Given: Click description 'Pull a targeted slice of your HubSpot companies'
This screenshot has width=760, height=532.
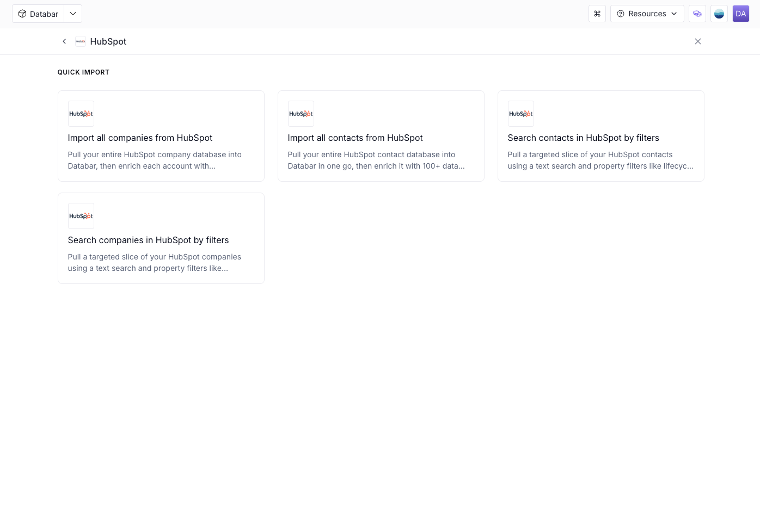Looking at the screenshot, I should (x=155, y=263).
